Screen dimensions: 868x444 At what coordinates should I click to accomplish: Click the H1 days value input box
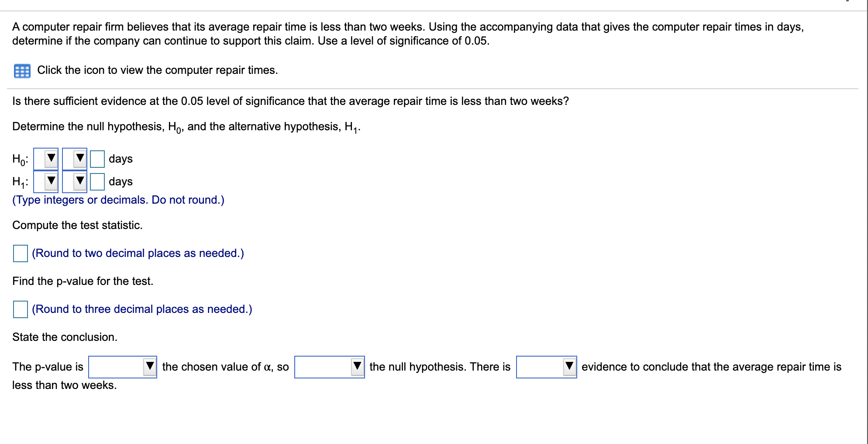pos(98,181)
